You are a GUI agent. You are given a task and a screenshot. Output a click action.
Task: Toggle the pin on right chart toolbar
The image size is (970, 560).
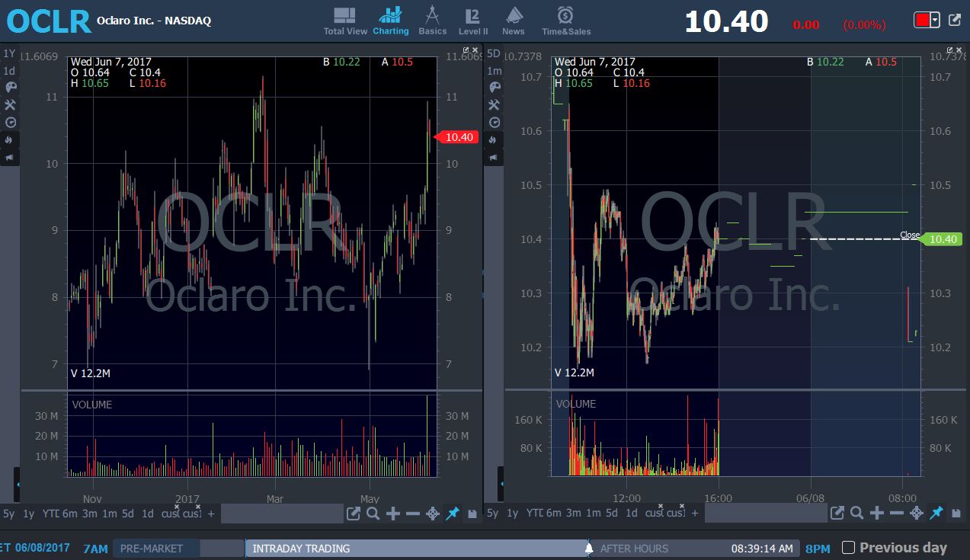(936, 514)
